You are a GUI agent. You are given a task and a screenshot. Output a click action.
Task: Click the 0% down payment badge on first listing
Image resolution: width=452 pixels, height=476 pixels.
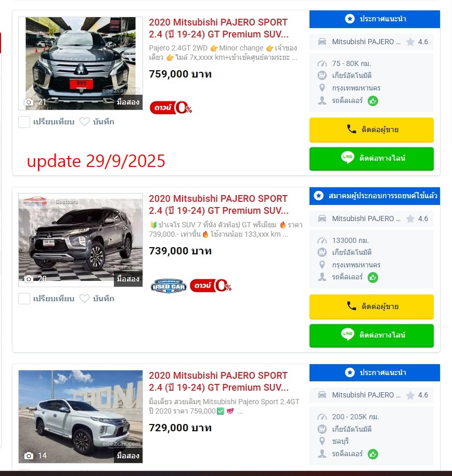coord(171,108)
